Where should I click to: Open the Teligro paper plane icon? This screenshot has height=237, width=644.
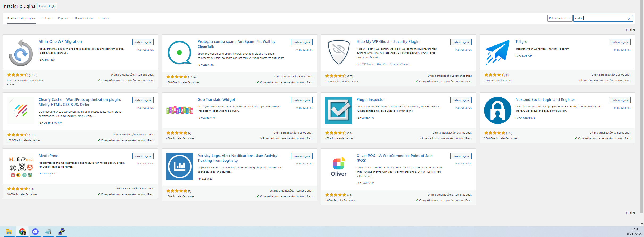tap(498, 52)
